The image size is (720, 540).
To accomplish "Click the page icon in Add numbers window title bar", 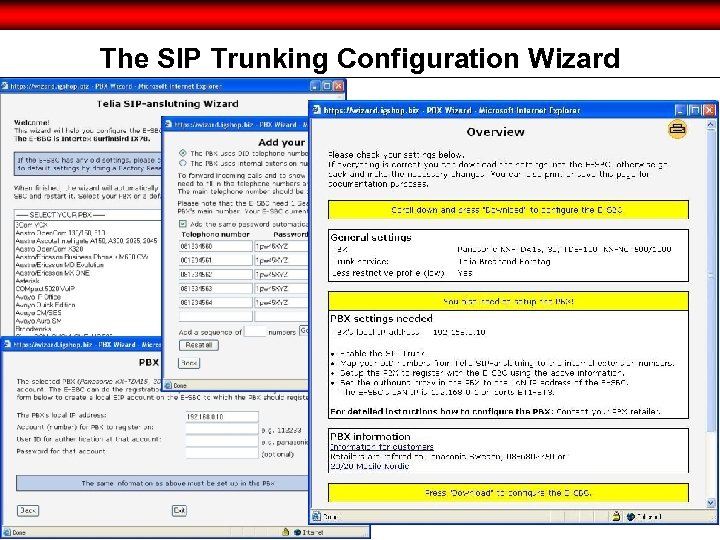I will point(168,124).
